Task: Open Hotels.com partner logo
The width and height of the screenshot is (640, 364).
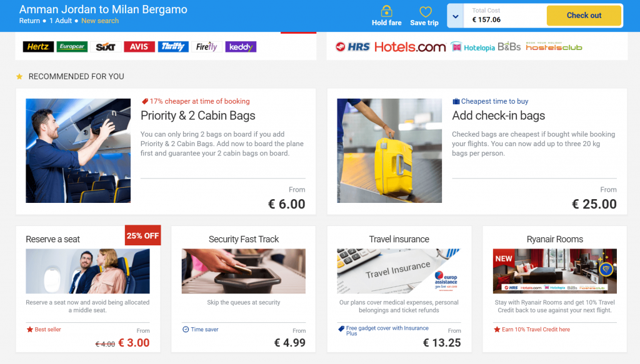Action: pyautogui.click(x=410, y=47)
